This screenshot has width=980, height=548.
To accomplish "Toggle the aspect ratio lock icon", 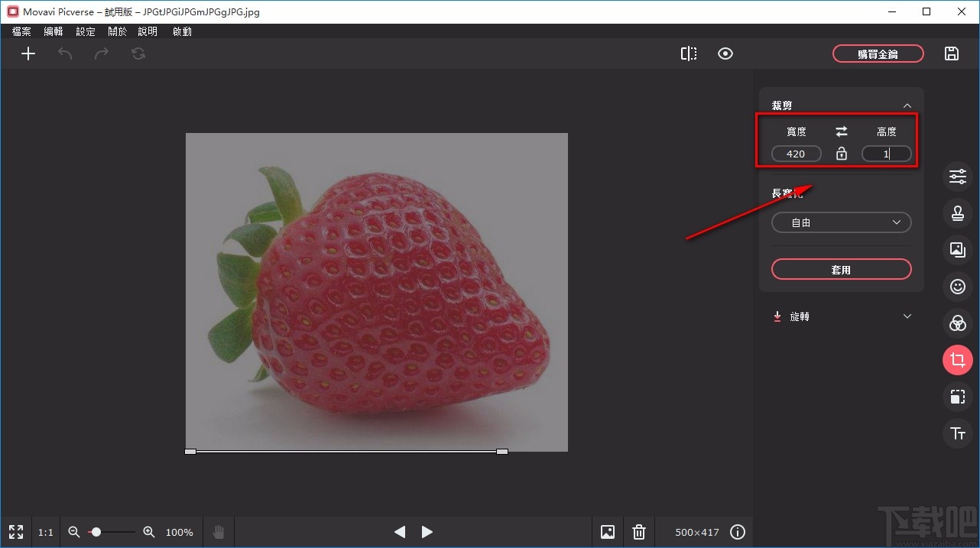I will [x=842, y=154].
